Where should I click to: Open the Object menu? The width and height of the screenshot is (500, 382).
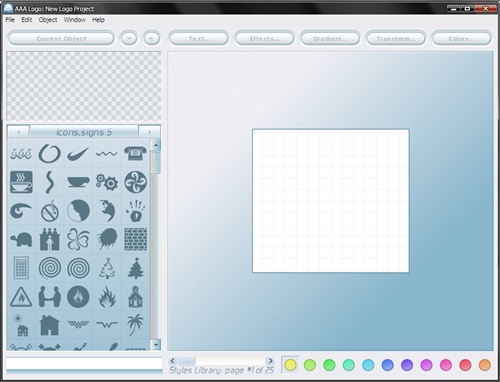point(48,20)
